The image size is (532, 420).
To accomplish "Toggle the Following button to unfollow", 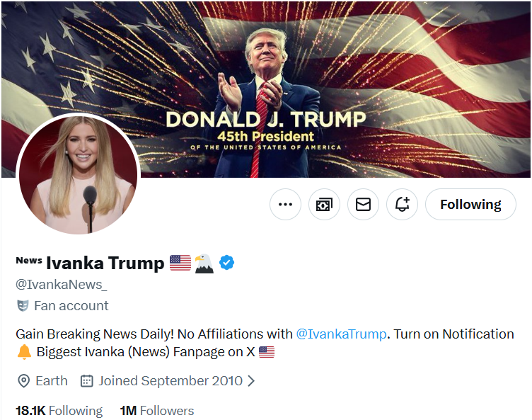I will pos(470,205).
